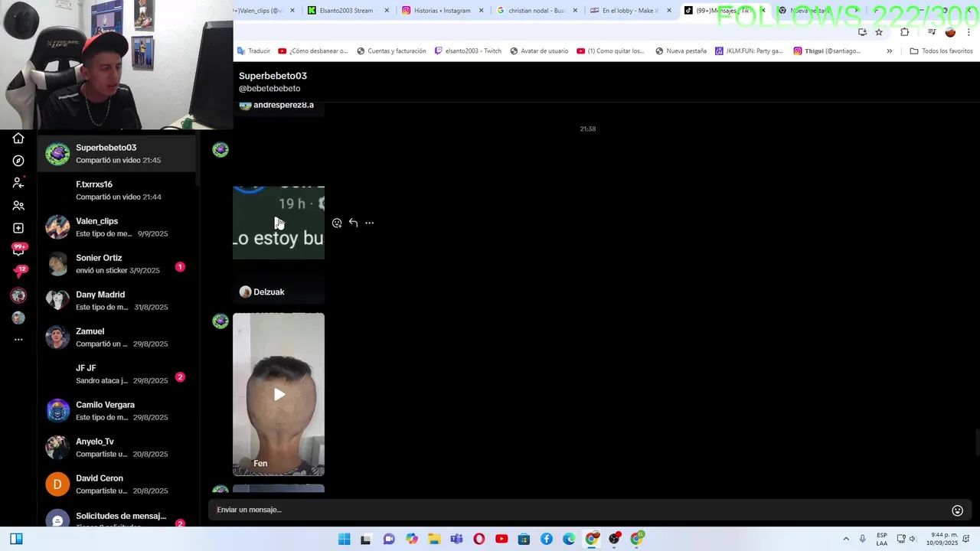Screen dimensions: 980x551
Task: Open the Task View icon on taskbar
Action: click(x=366, y=540)
